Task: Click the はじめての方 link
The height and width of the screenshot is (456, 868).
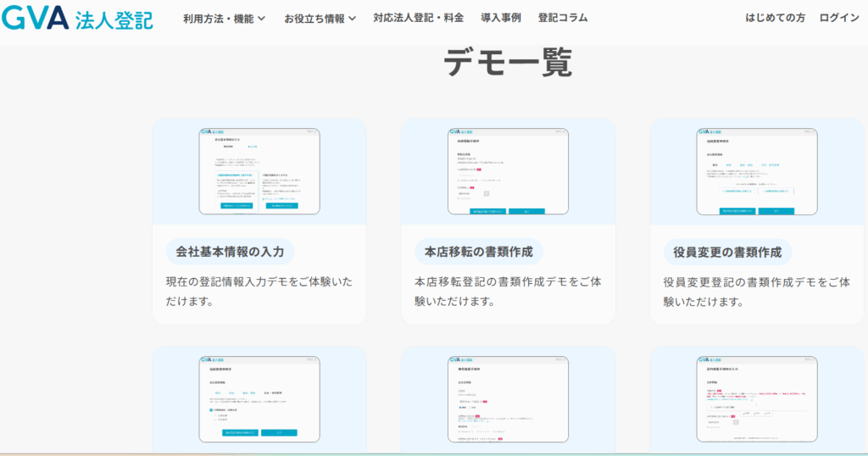Action: click(x=775, y=18)
